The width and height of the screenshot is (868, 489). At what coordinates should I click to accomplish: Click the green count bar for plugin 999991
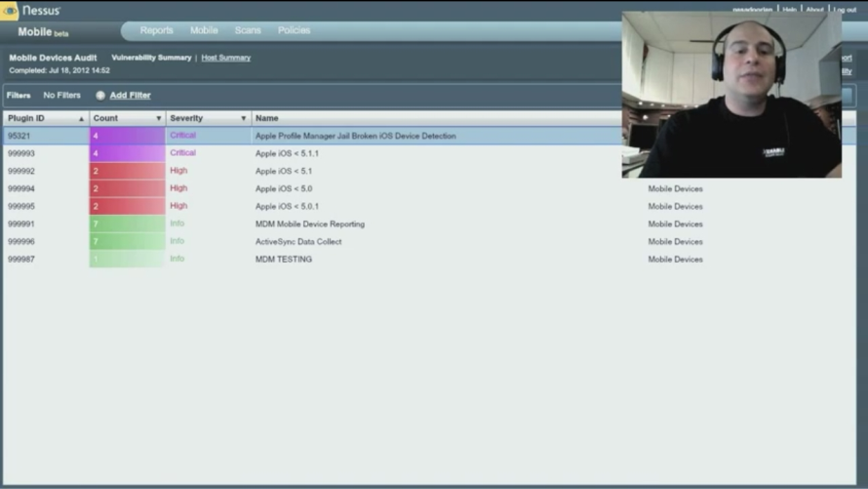[x=128, y=224]
